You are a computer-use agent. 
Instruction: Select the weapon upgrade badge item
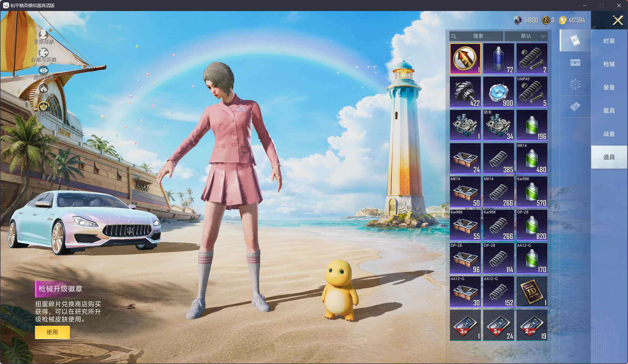(x=465, y=59)
